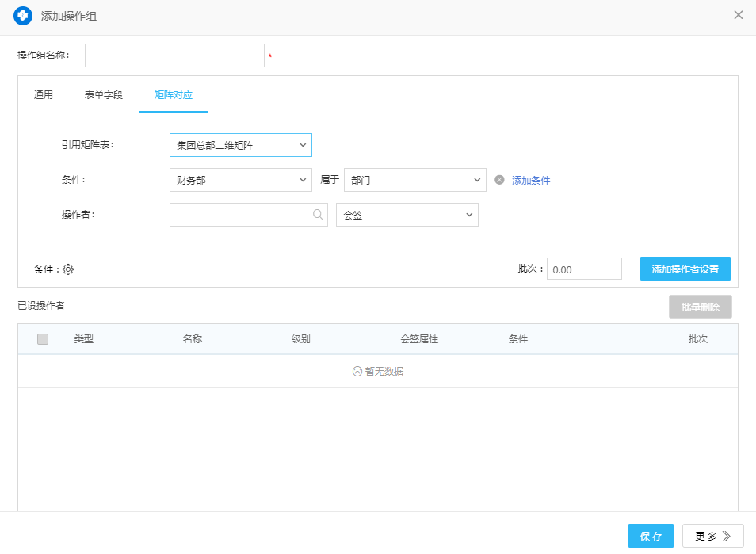Click the 批次 number input field
This screenshot has height=554, width=756.
[x=584, y=269]
